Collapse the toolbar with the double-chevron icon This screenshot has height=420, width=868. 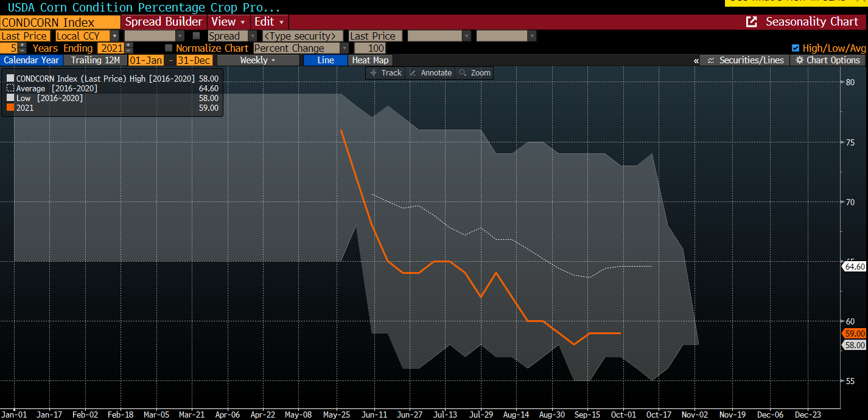click(x=696, y=60)
